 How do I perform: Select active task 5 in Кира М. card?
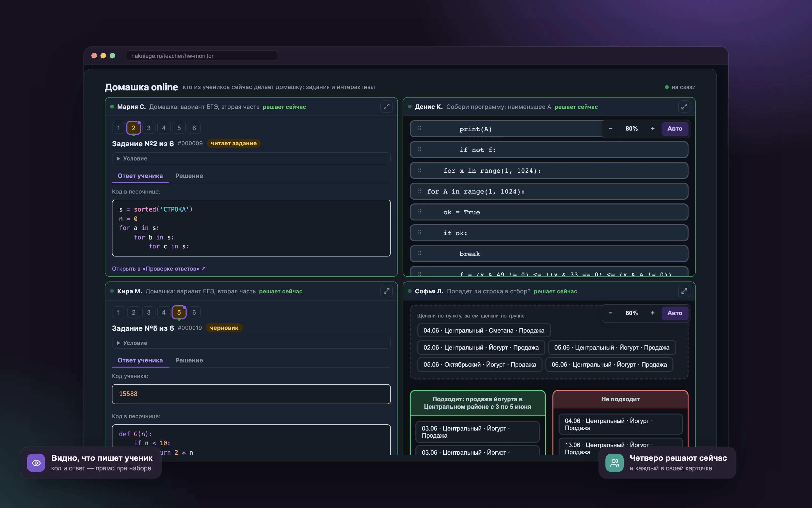(x=179, y=312)
